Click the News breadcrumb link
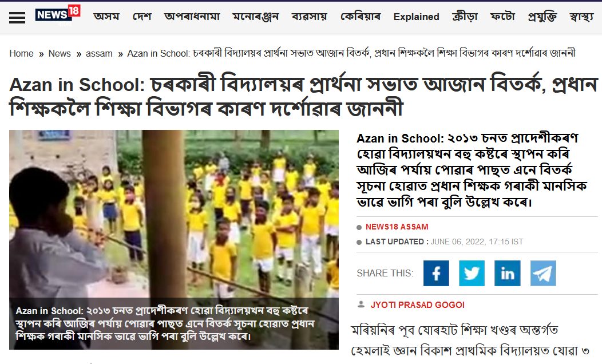Image resolution: width=602 pixels, height=364 pixels. point(60,53)
